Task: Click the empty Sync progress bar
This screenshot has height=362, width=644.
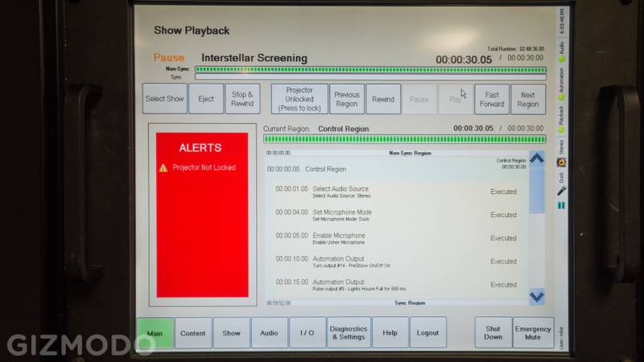Action: tap(370, 76)
